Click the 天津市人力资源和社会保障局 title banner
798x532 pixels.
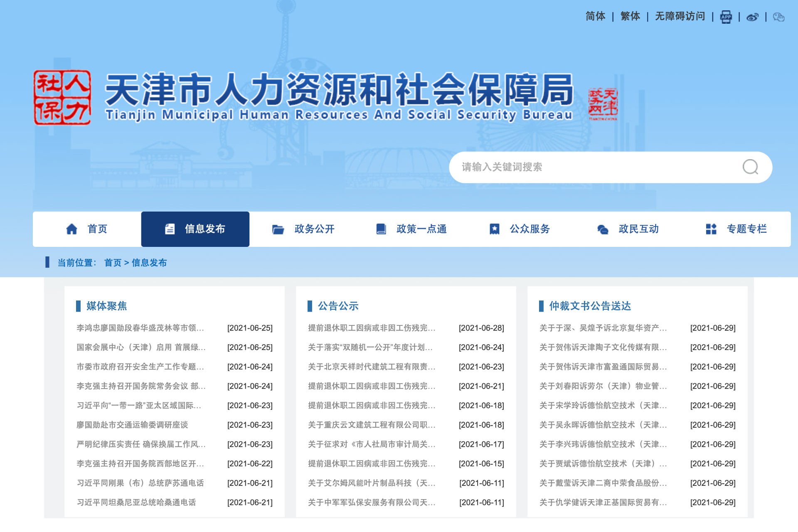click(339, 96)
